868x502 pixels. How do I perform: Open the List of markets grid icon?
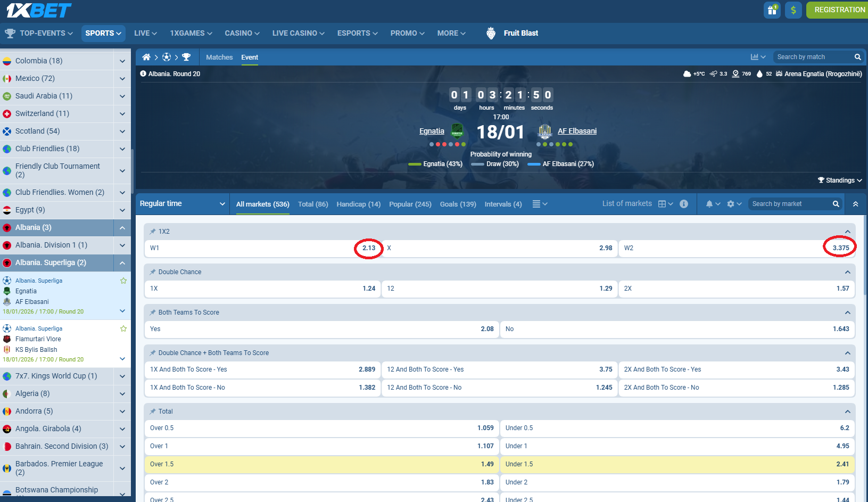pyautogui.click(x=663, y=203)
